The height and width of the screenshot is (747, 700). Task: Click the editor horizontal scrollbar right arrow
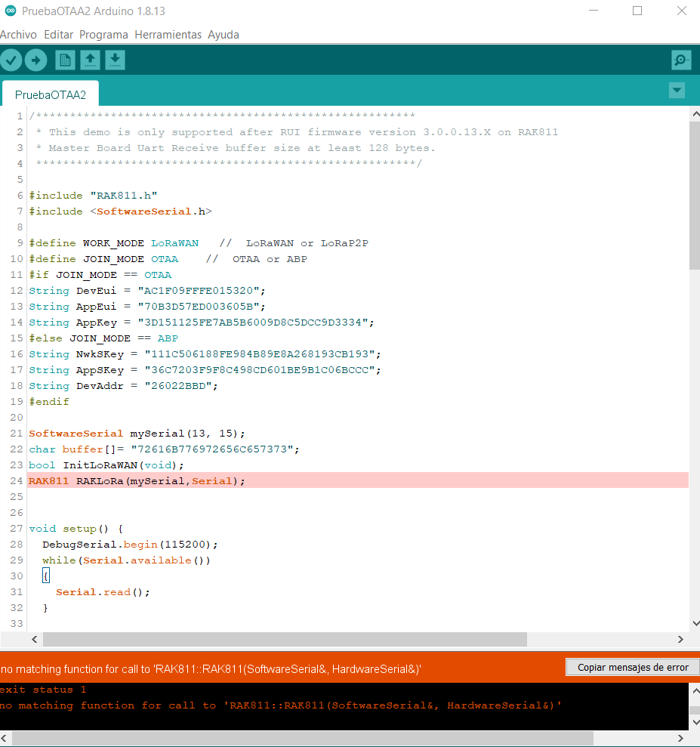point(680,639)
